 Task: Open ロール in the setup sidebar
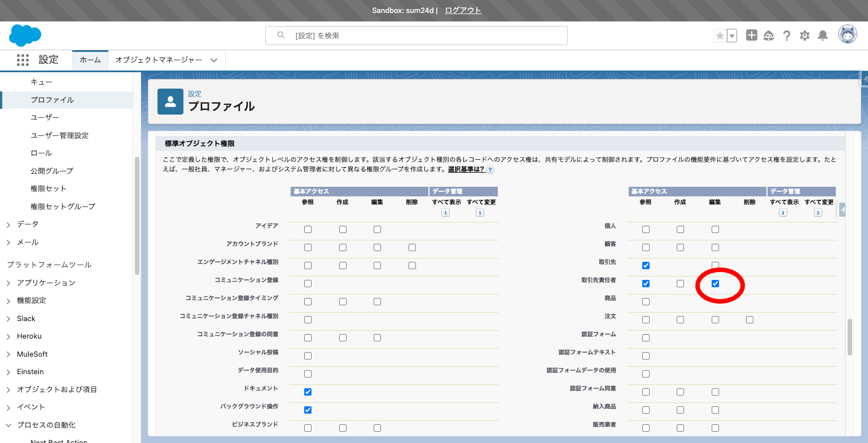41,153
